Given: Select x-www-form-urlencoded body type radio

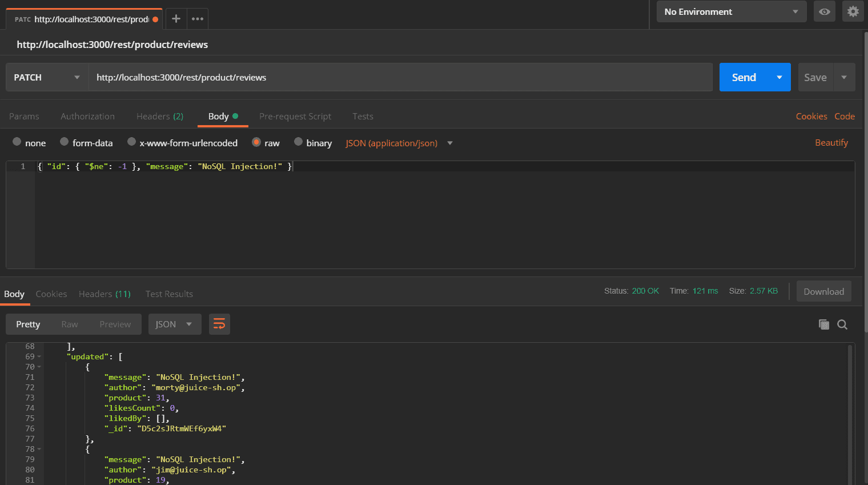Looking at the screenshot, I should tap(131, 142).
